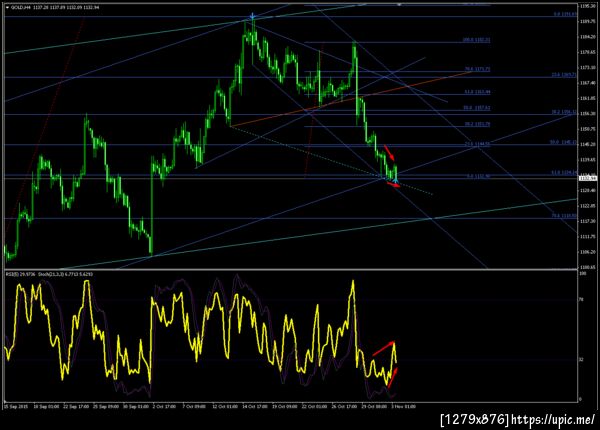Click the 1139.65 price axis label

[587, 160]
